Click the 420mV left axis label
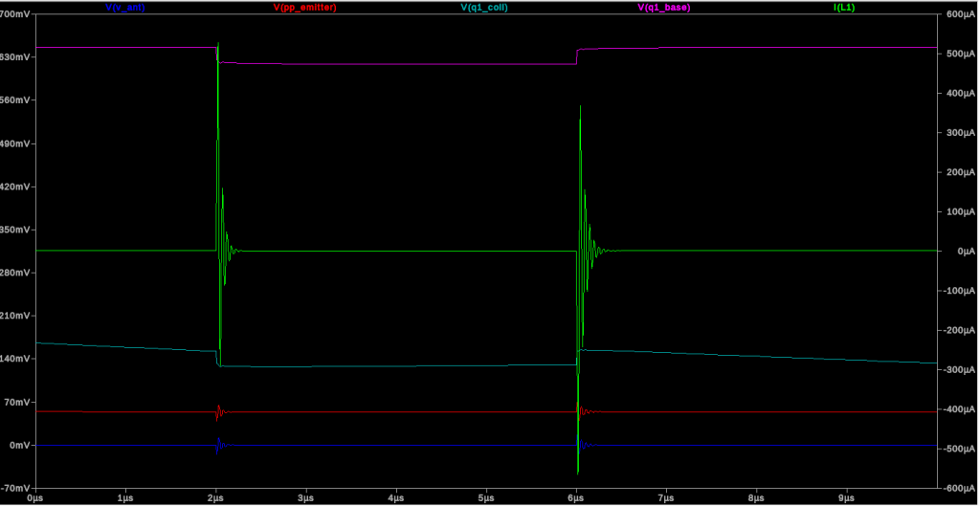The height and width of the screenshot is (506, 980). pos(16,187)
